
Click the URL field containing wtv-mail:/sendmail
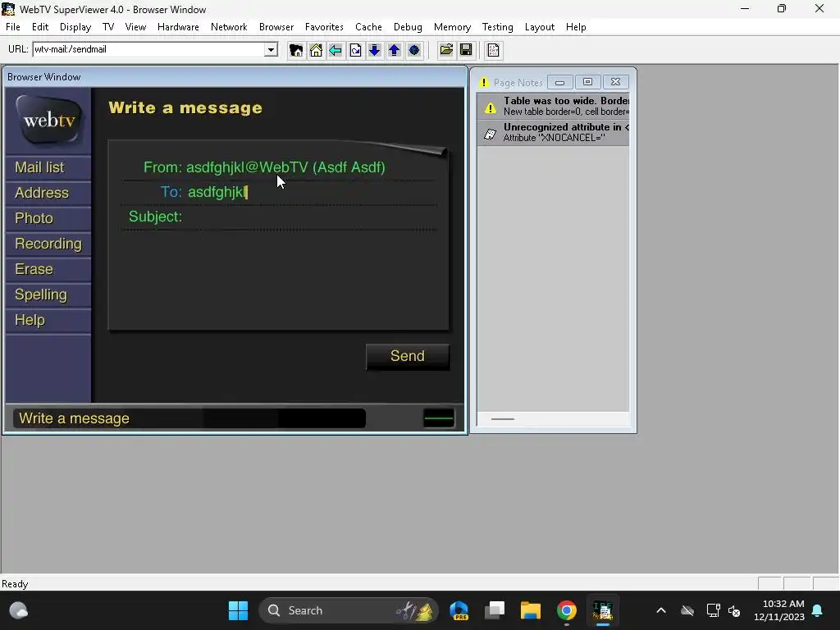pos(149,50)
